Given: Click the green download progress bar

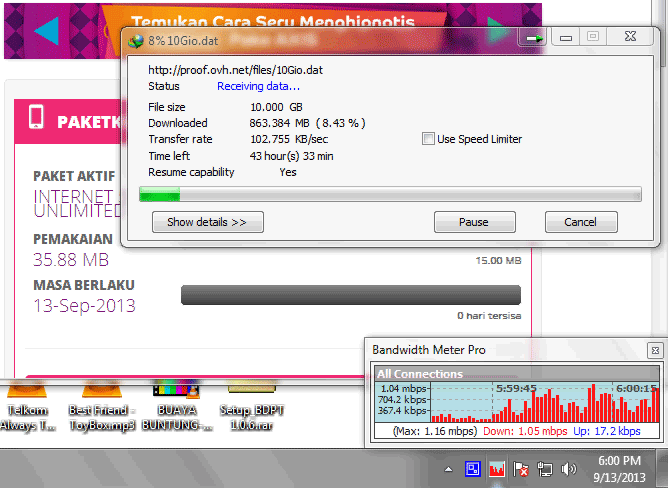Looking at the screenshot, I should point(390,194).
